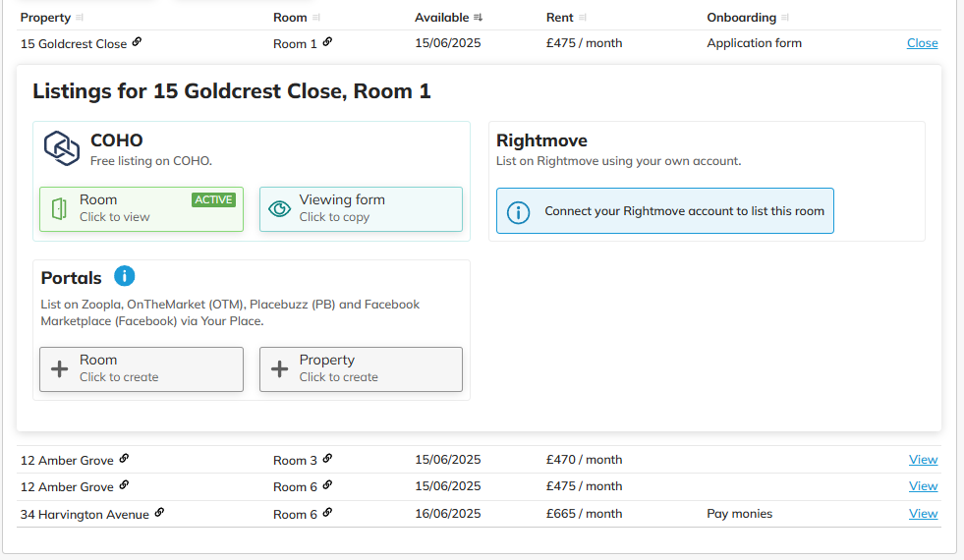The width and height of the screenshot is (964, 560).
Task: Click the COHO logo icon
Action: [x=62, y=148]
